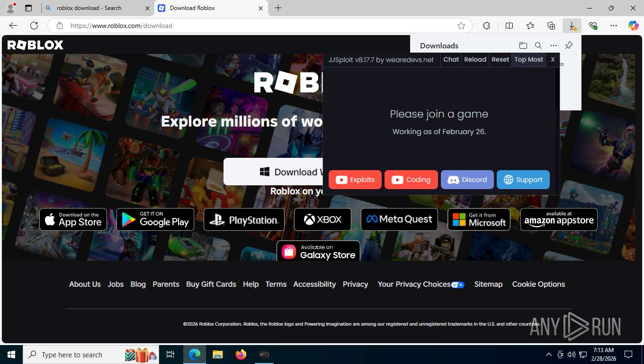Open the Accessibility footer link

pos(314,284)
